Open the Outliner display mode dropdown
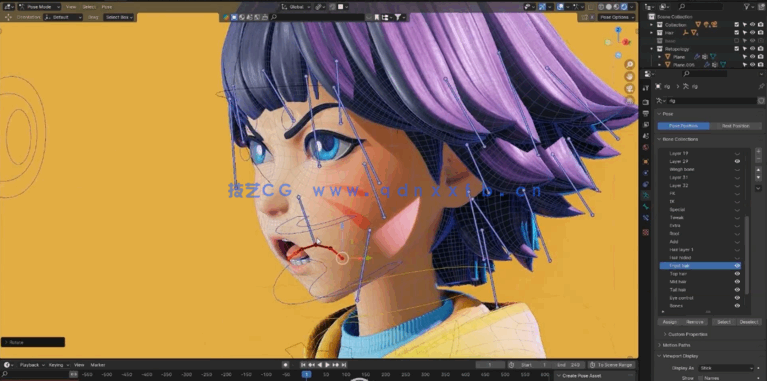The width and height of the screenshot is (767, 381). click(x=664, y=7)
